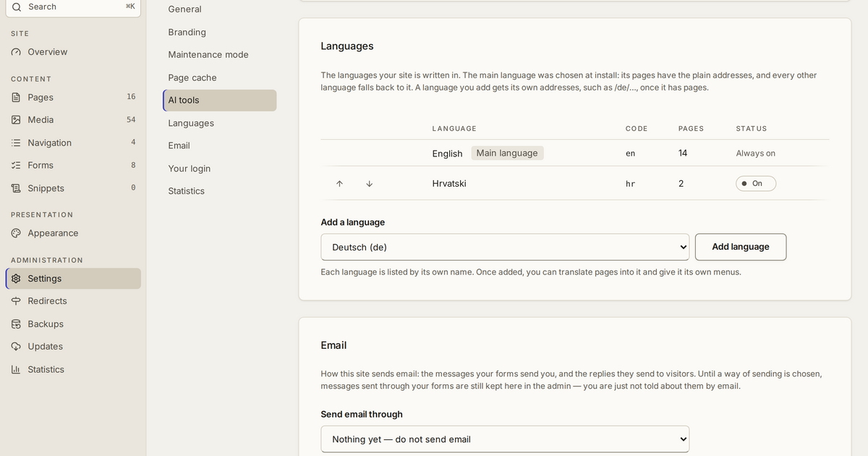
Task: Click the Statistics bar chart icon
Action: pos(16,369)
